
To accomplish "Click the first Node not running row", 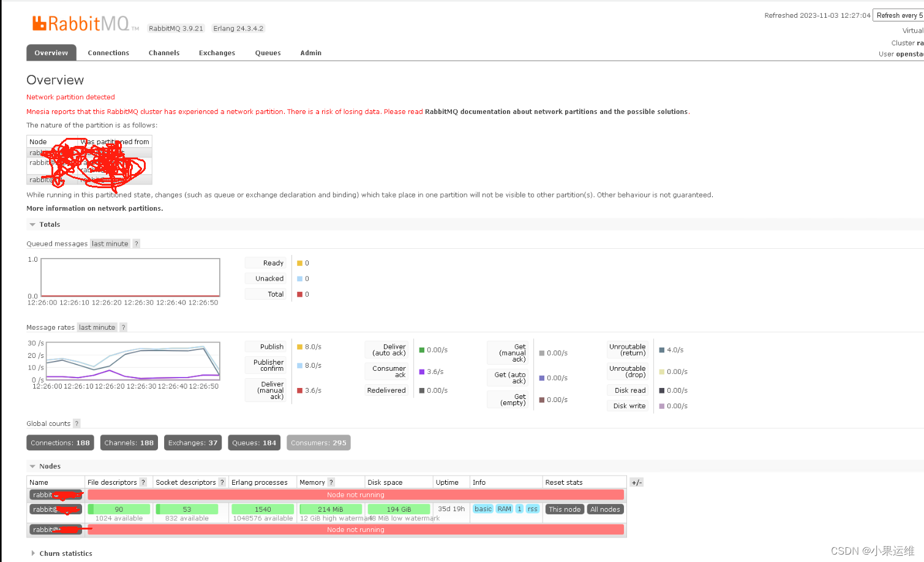I will (356, 495).
